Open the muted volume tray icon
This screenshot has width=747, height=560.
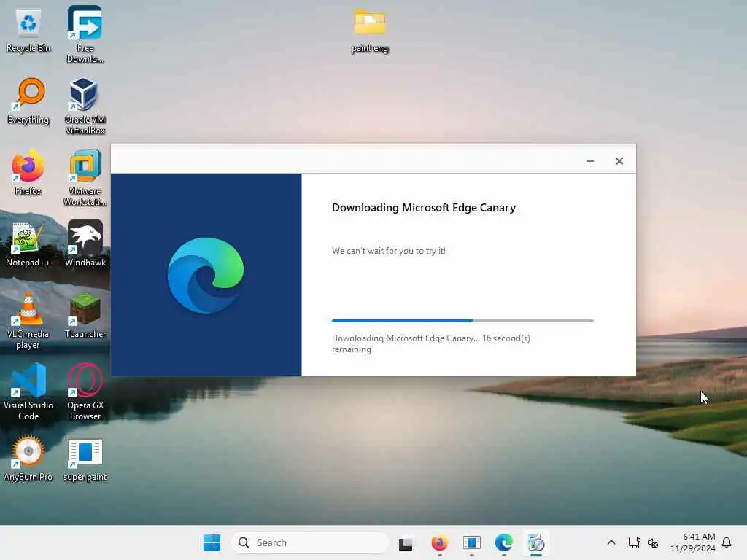click(x=653, y=542)
